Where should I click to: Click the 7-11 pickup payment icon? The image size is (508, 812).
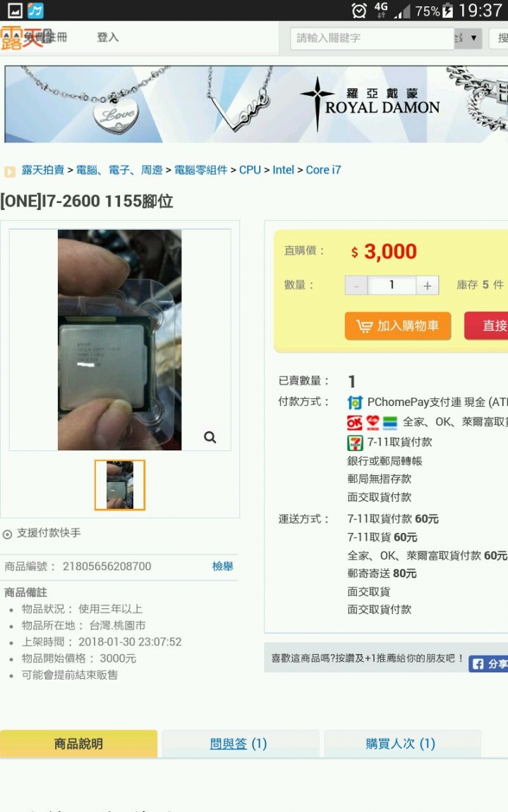click(x=355, y=443)
